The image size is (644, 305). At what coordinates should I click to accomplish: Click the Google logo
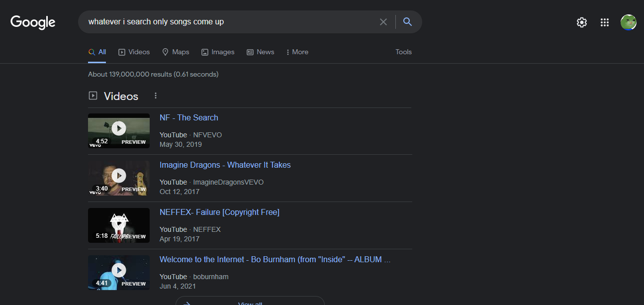(33, 22)
